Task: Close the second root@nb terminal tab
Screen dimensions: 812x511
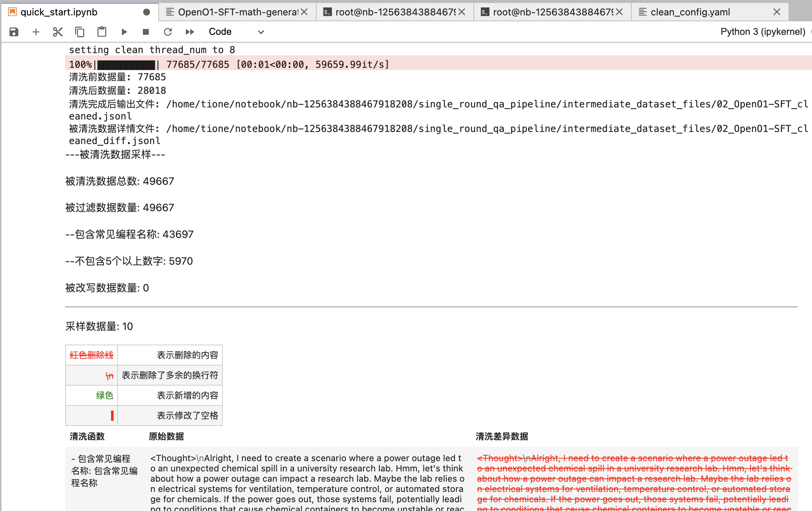Action: pos(619,12)
